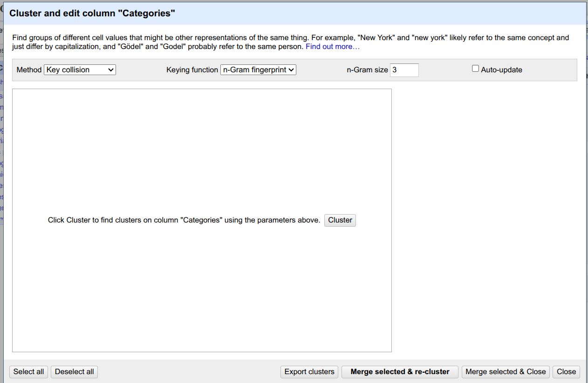Screen dimensions: 588x383
Task: Click the n-Gram size input field
Action: (404, 70)
